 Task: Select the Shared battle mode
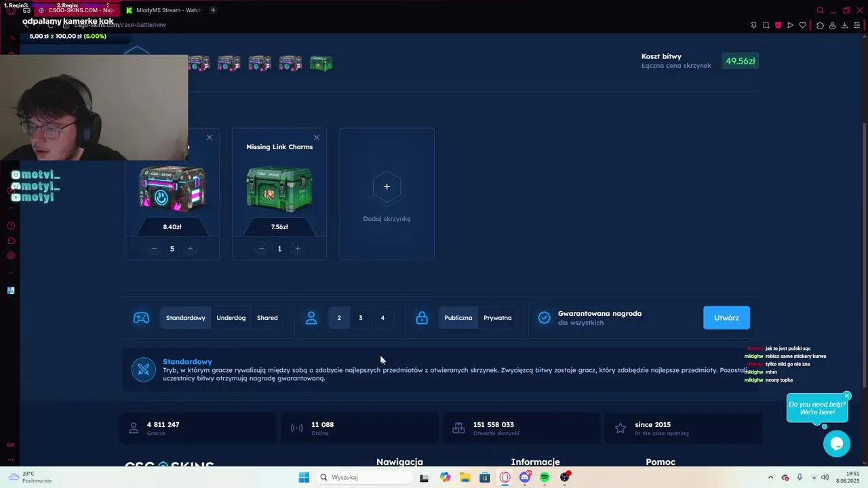[267, 317]
